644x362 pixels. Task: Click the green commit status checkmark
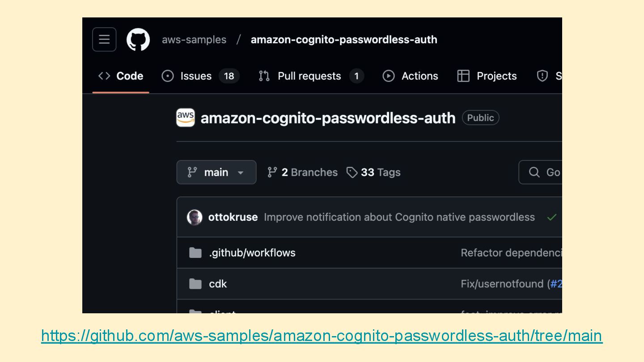552,217
